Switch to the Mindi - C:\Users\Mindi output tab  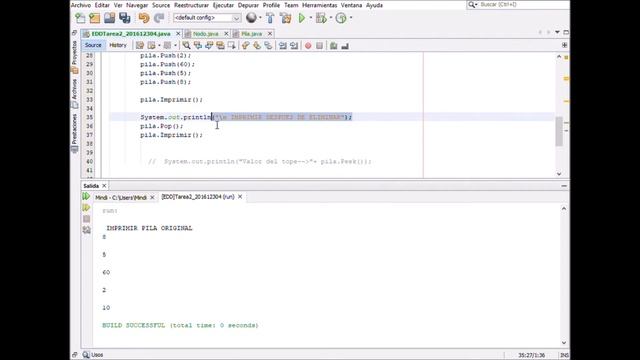click(120, 198)
